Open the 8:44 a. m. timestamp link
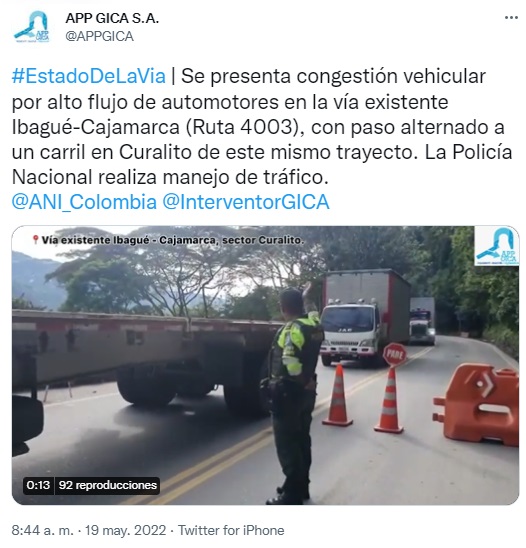 (43, 530)
